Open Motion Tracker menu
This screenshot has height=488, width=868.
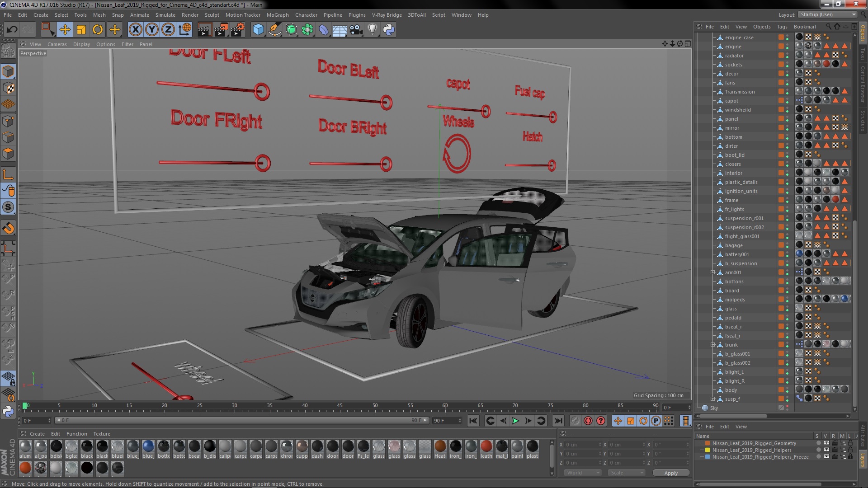click(x=243, y=15)
